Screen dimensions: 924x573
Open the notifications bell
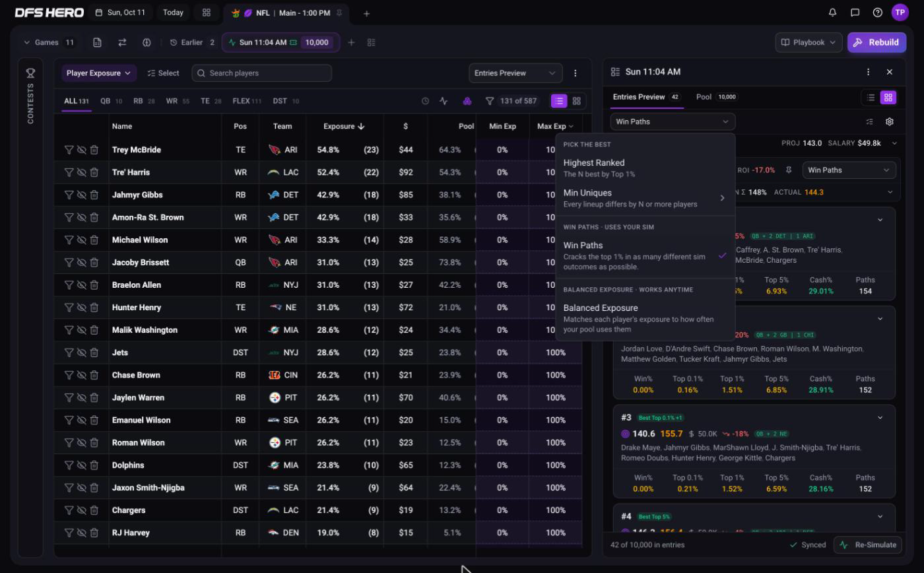click(x=833, y=13)
